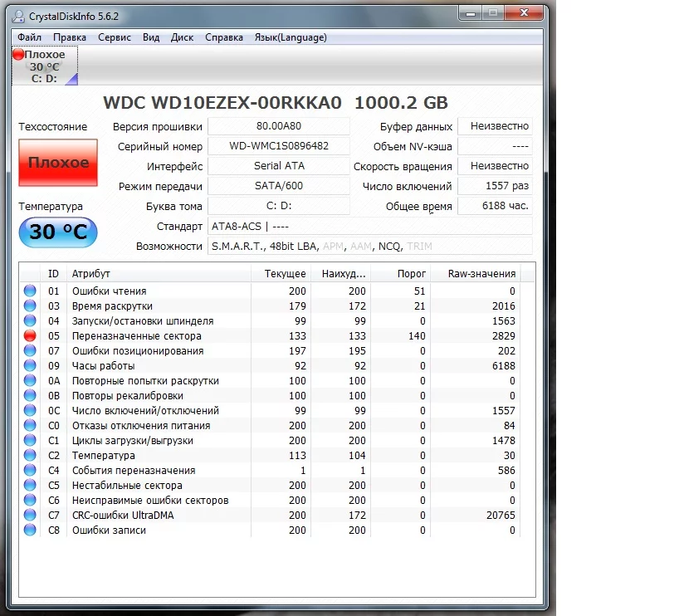Click the blue orb for Ошибки записи row

30,530
